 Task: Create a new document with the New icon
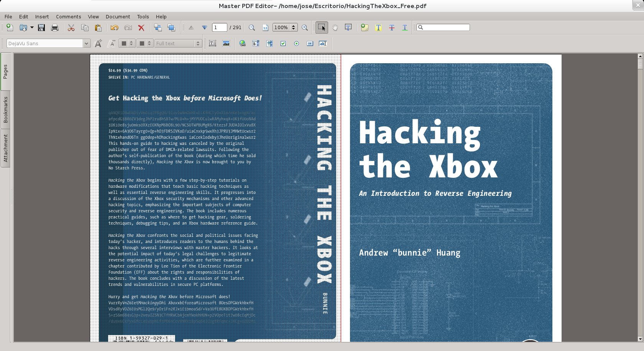(10, 28)
